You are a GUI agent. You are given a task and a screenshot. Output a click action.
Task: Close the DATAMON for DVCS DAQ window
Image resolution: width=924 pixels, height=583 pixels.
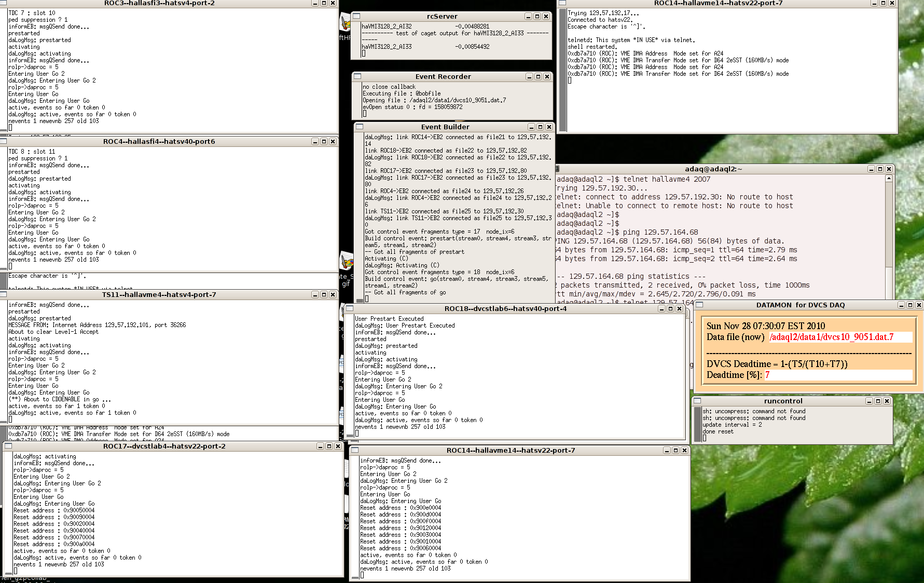919,305
